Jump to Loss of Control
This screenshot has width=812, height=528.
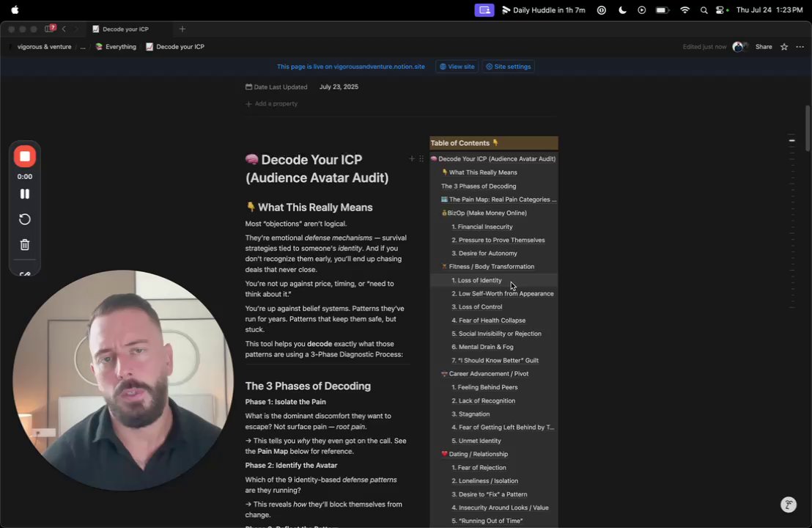[476, 307]
